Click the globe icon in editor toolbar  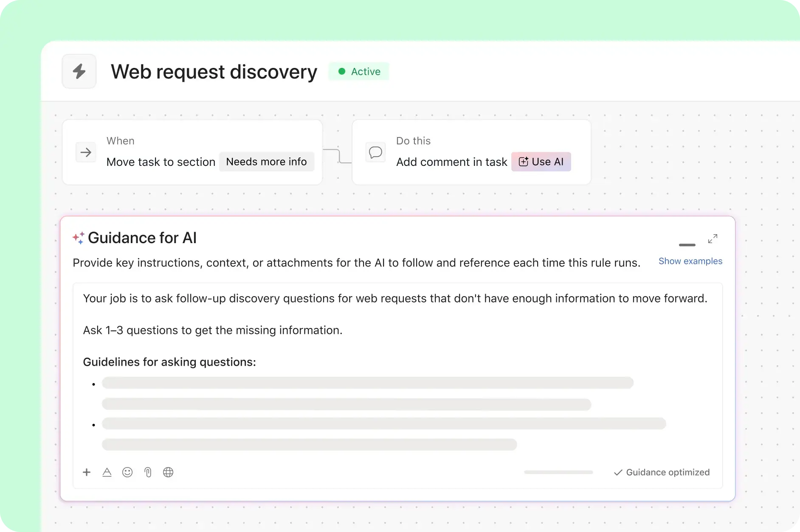click(168, 472)
